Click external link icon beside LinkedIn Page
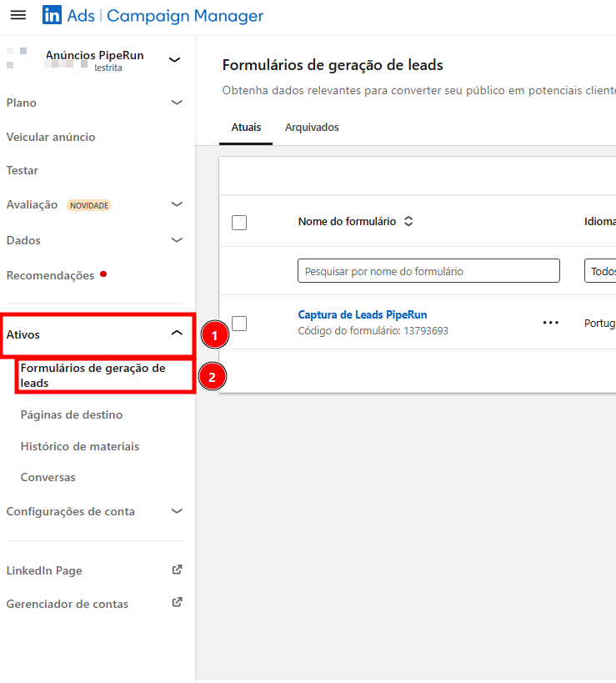The image size is (616, 683). [177, 570]
